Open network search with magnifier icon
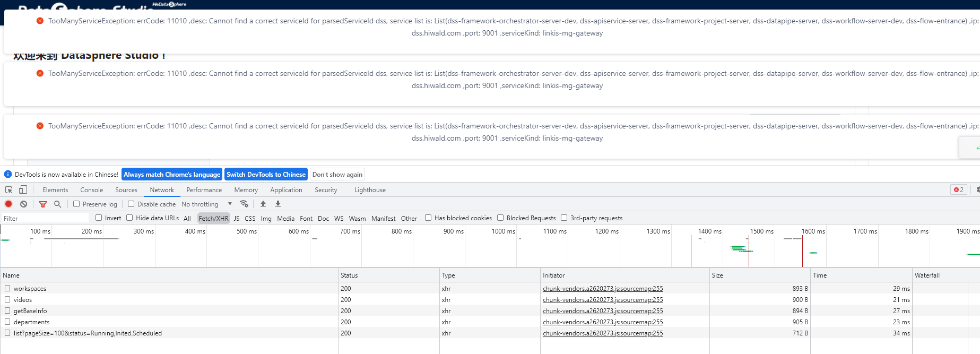 point(57,204)
